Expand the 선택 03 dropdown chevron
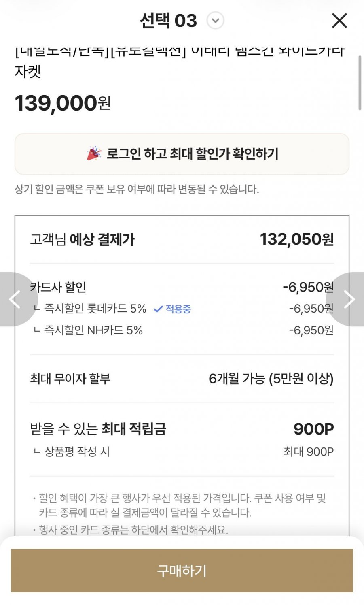Viewport: 364px width, 605px height. click(216, 20)
